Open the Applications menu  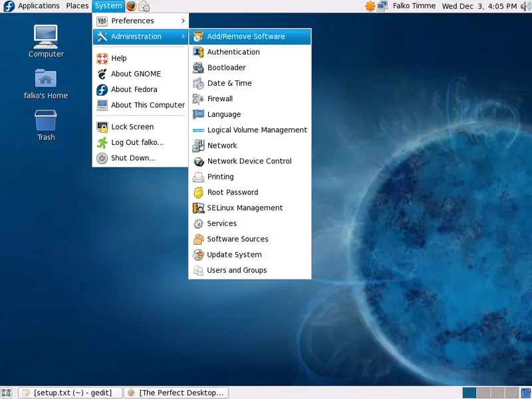[39, 6]
